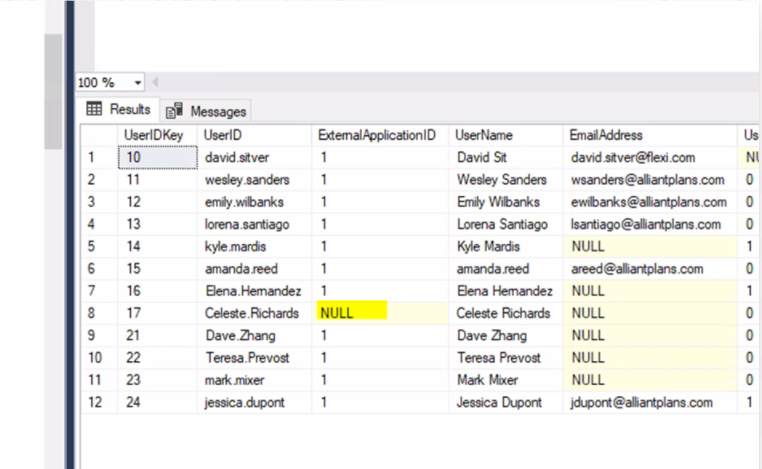Click the vertical scrollbar thumb on the left

click(x=53, y=91)
